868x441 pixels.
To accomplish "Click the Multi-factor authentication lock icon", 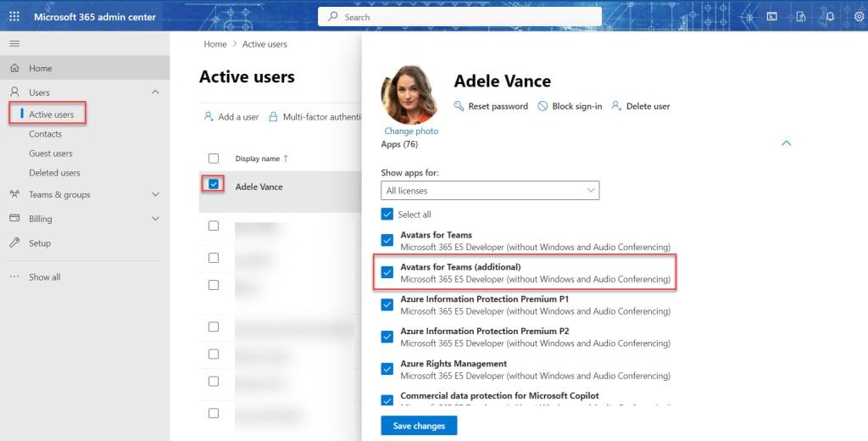I will [x=273, y=116].
